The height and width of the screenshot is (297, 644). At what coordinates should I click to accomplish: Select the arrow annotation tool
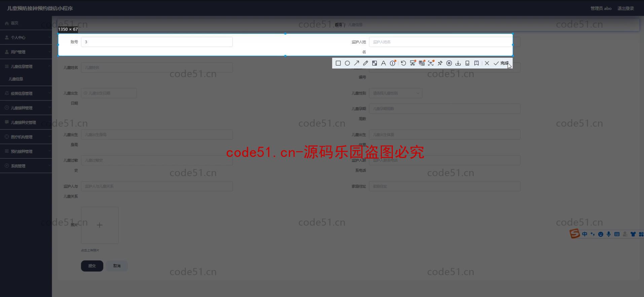click(356, 63)
